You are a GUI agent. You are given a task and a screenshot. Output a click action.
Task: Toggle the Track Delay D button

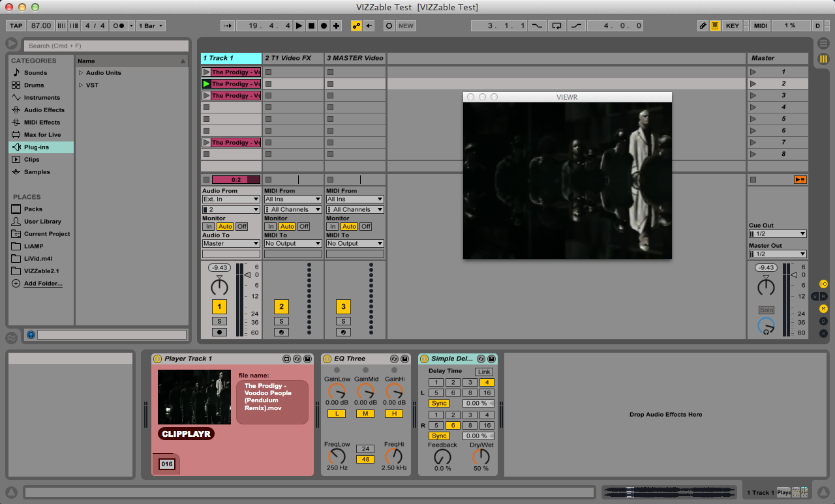pyautogui.click(x=823, y=321)
